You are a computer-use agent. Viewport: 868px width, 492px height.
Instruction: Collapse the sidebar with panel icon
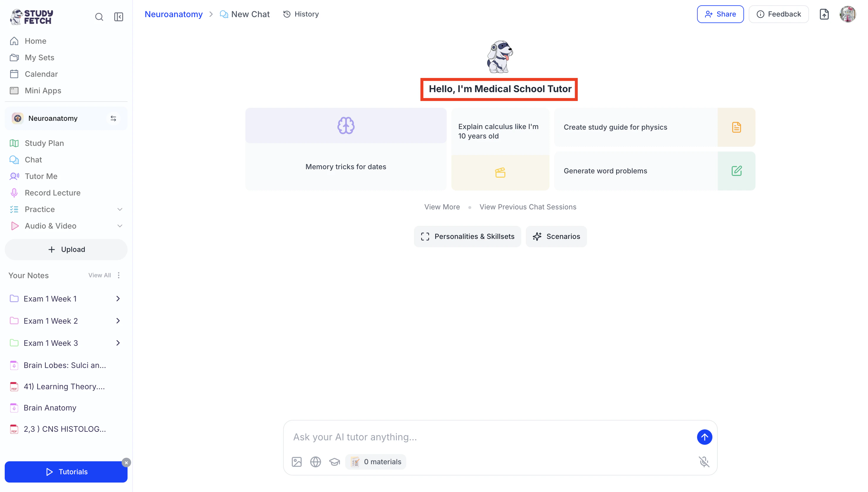click(119, 17)
